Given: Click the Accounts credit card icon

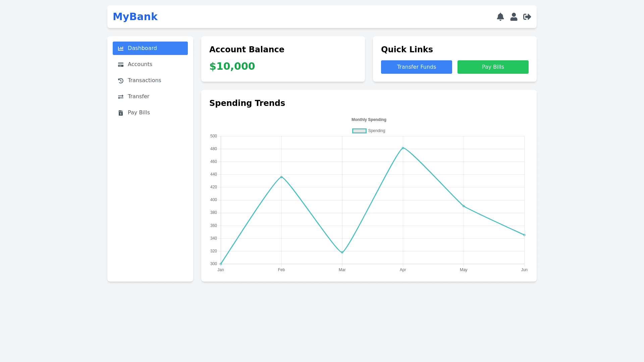Looking at the screenshot, I should (121, 64).
